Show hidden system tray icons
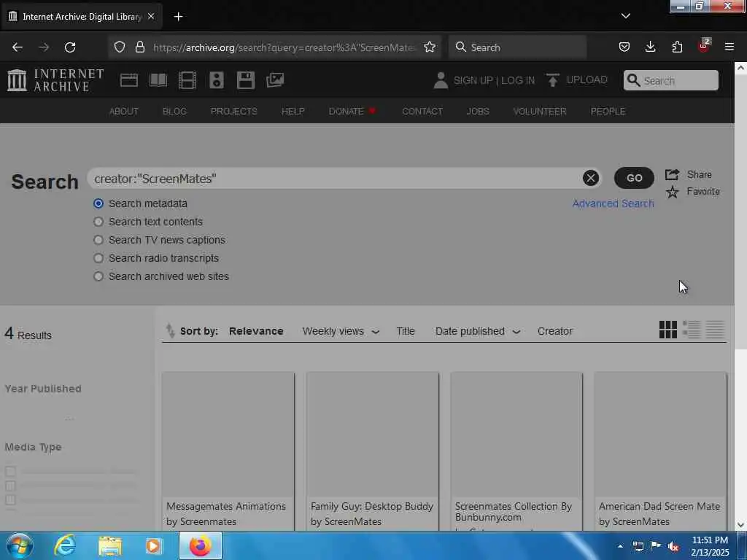This screenshot has width=747, height=560. pos(620,546)
